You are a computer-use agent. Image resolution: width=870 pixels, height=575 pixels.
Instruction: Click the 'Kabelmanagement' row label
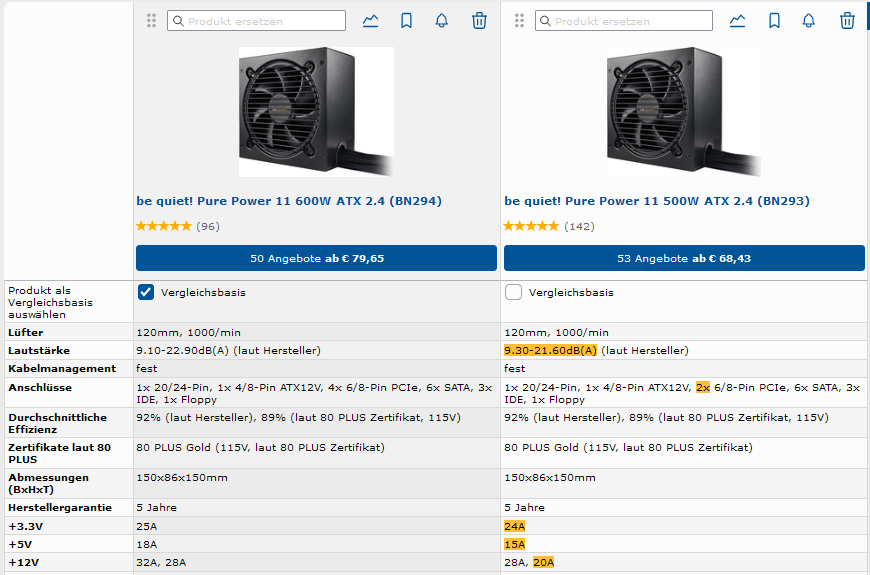point(62,369)
